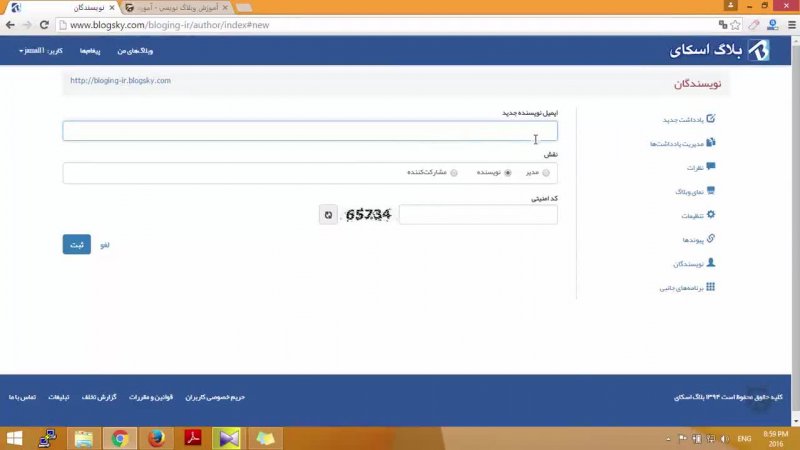Open settings (تنظیمات) gear icon

click(x=711, y=215)
